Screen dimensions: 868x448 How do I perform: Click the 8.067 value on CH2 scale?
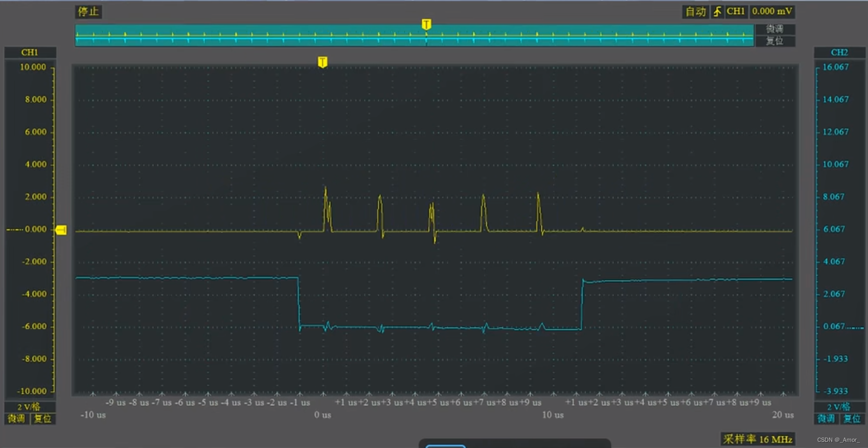[834, 197]
